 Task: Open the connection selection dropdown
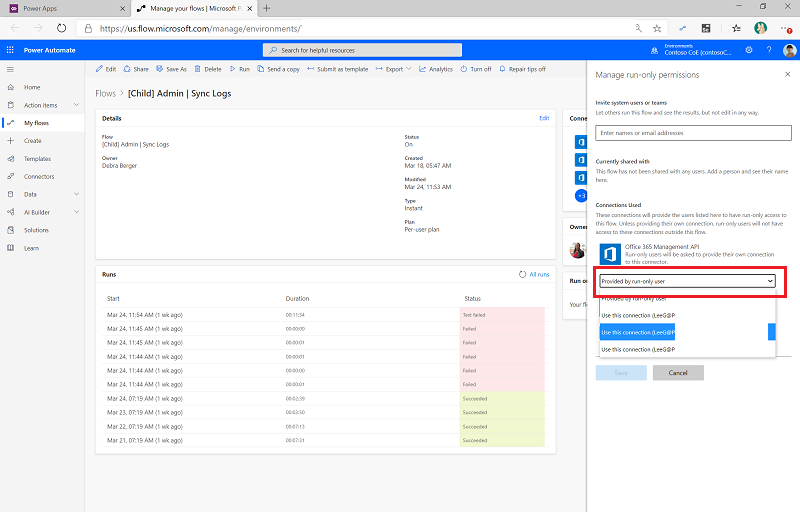coord(687,281)
